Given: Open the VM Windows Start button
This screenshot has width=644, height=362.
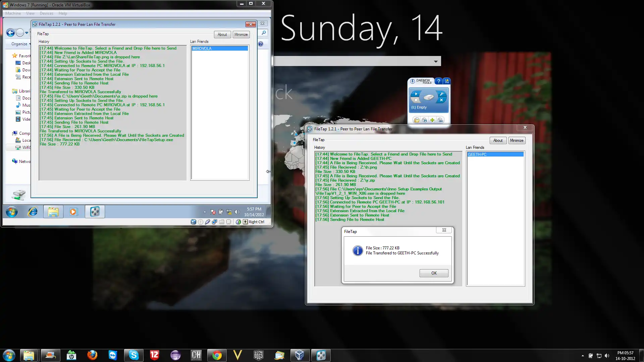Looking at the screenshot, I should (12, 212).
